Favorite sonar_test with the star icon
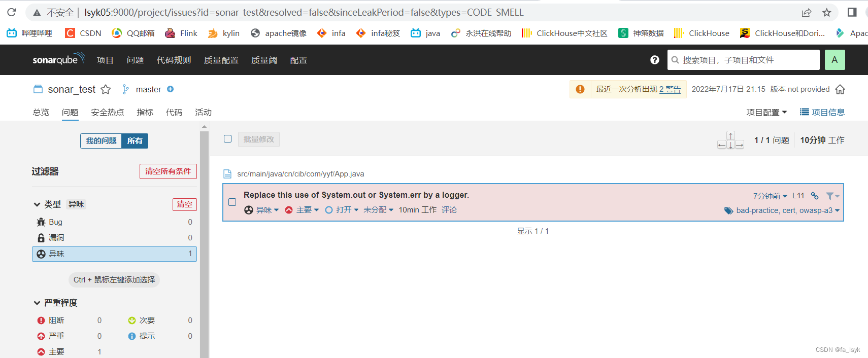This screenshot has width=868, height=358. [x=106, y=89]
